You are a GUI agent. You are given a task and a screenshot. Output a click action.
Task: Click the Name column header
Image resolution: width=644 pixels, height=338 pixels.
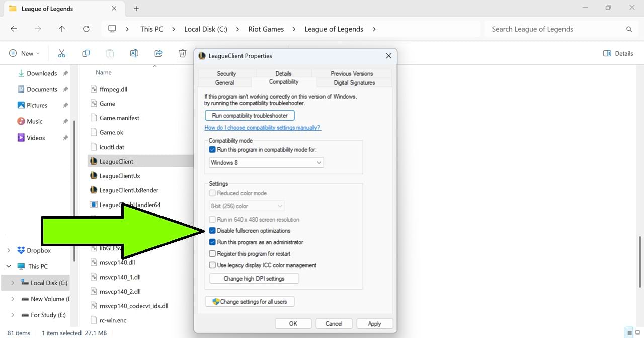coord(104,72)
